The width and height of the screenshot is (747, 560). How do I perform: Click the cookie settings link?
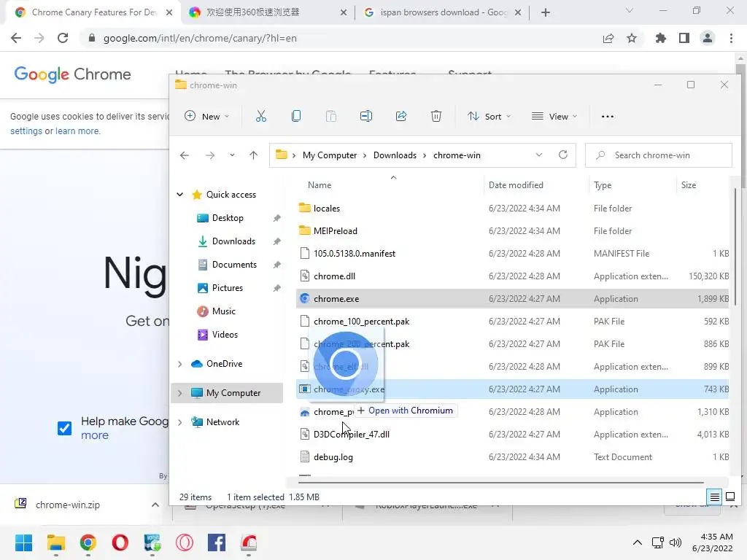coord(26,131)
